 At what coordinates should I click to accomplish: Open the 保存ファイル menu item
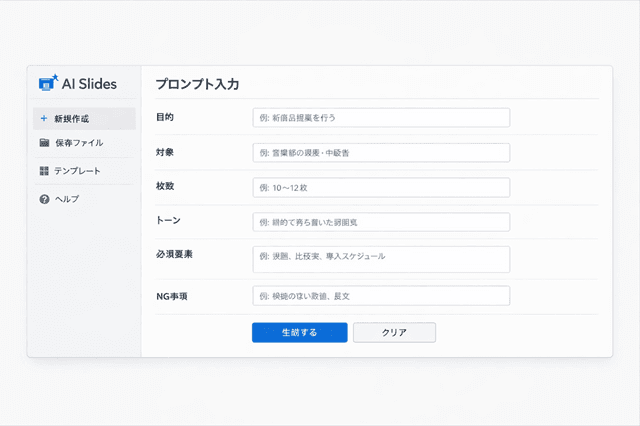pyautogui.click(x=84, y=143)
